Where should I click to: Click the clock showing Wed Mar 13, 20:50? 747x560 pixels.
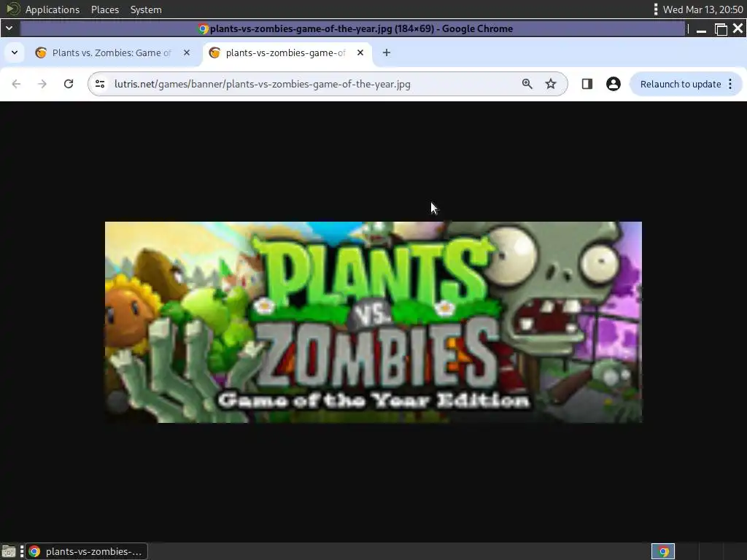coord(703,9)
